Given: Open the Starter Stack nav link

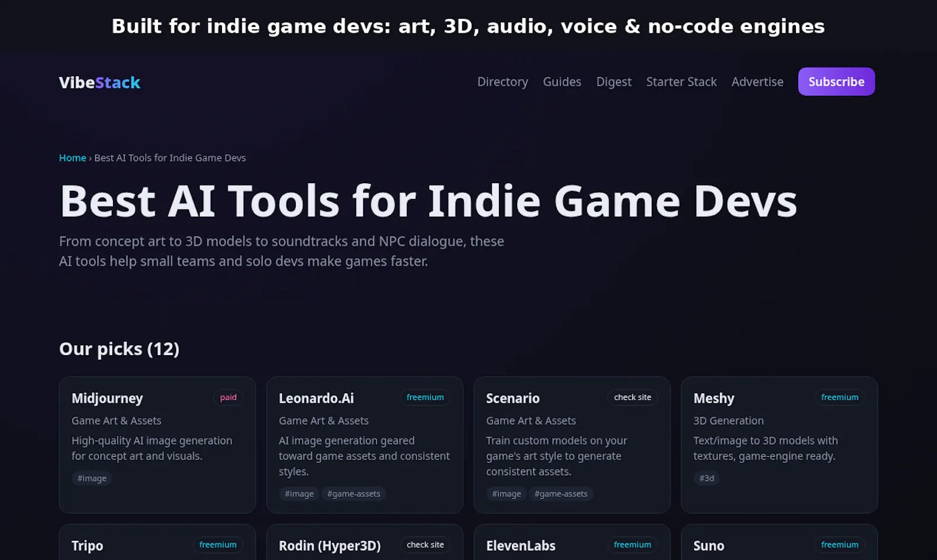Looking at the screenshot, I should 681,82.
